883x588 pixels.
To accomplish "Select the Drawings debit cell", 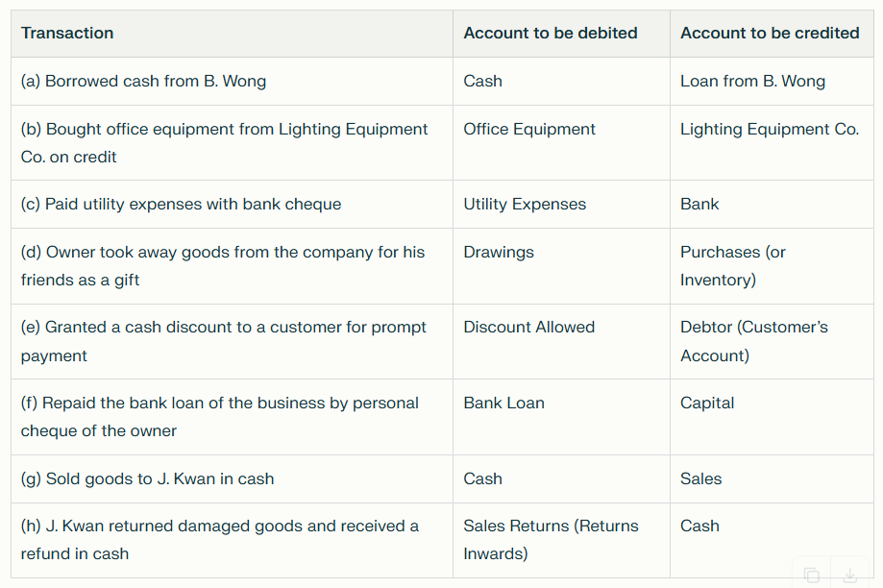I will [x=499, y=253].
